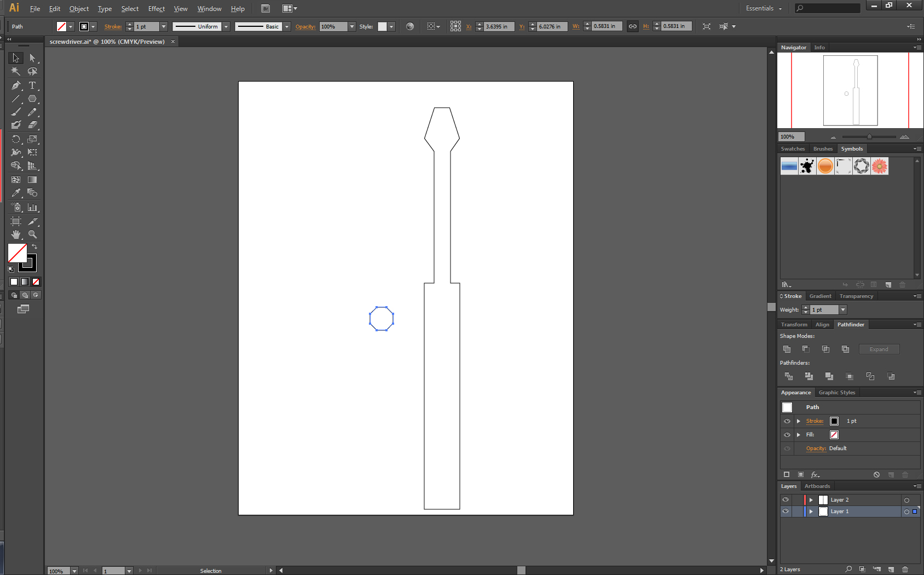Select the Blob Brush tool
This screenshot has width=924, height=575.
click(x=16, y=125)
